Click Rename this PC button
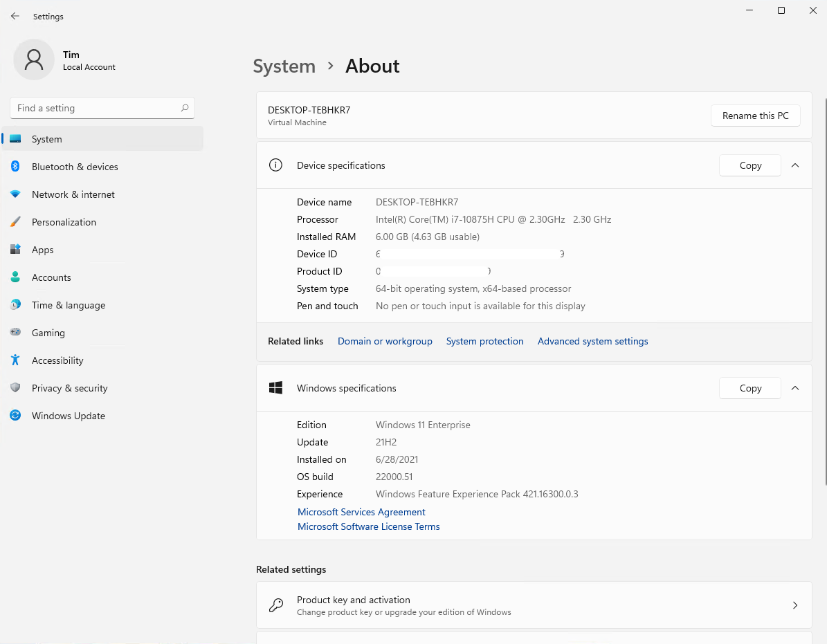The width and height of the screenshot is (827, 644). tap(755, 116)
